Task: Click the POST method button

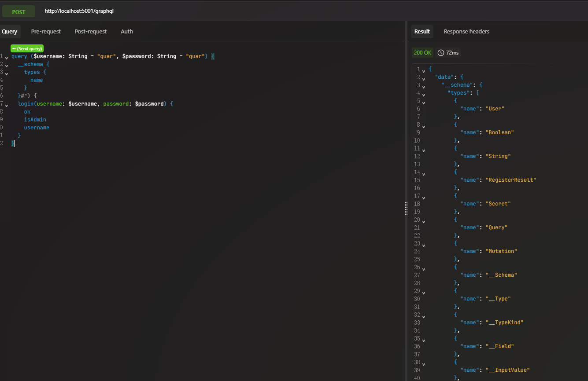Action: click(x=18, y=11)
